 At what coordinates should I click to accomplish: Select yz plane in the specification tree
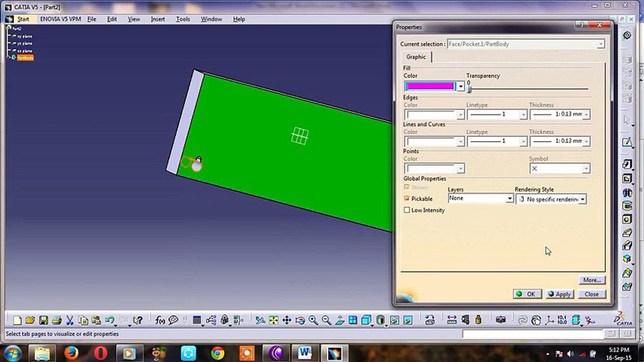(x=25, y=44)
